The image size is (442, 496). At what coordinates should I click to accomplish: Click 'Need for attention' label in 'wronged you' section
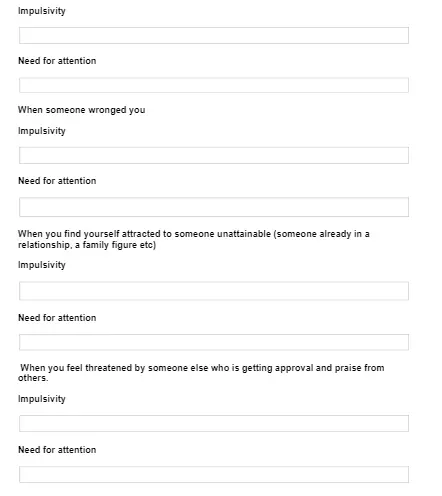[57, 181]
